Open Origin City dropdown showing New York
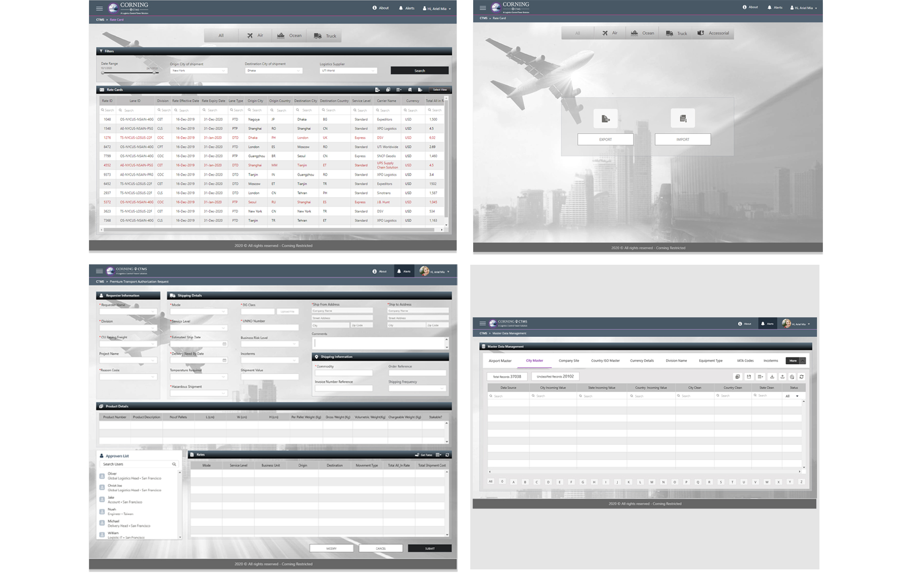The image size is (924, 584). 198,71
